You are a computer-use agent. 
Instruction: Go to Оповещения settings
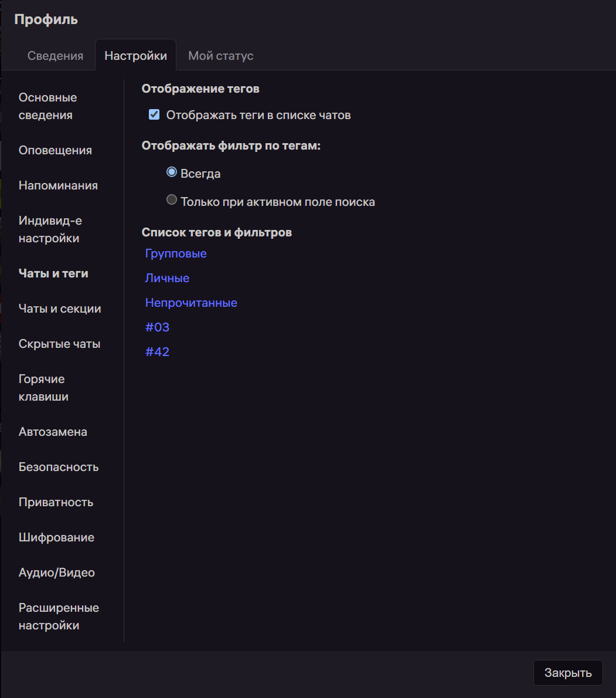tap(55, 150)
